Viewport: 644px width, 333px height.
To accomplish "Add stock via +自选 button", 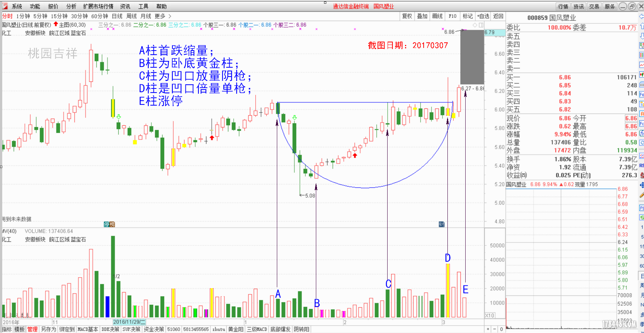I will pyautogui.click(x=483, y=16).
